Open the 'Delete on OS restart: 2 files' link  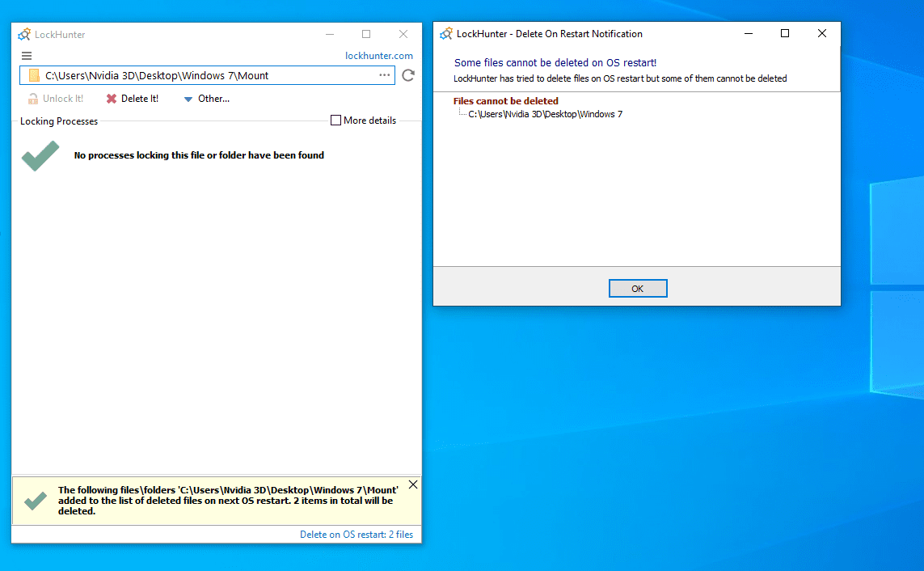tap(357, 535)
